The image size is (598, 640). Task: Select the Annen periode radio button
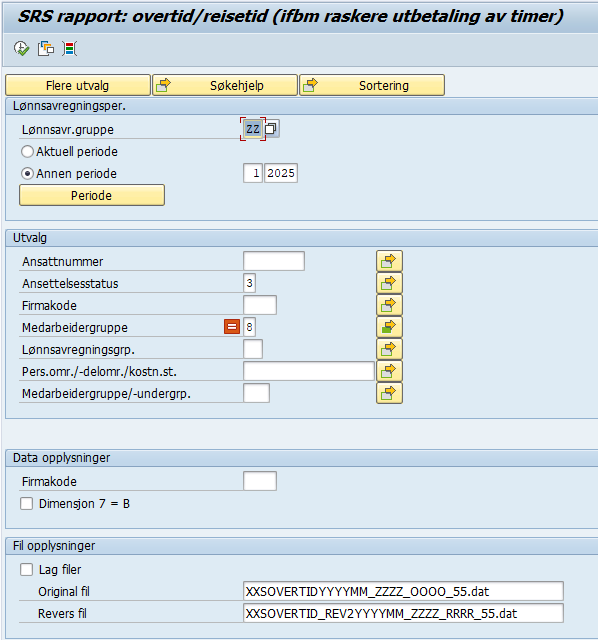27,173
